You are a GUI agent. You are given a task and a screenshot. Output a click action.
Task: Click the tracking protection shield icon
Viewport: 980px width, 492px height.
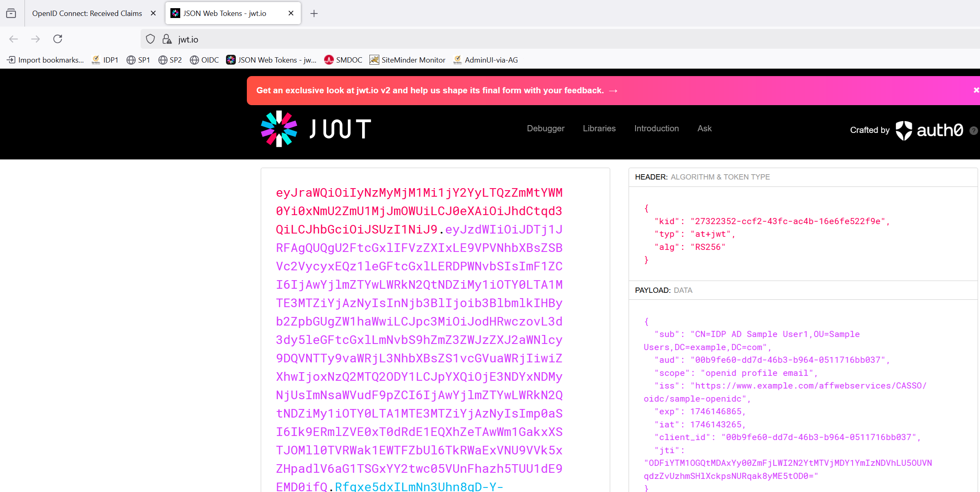point(150,39)
